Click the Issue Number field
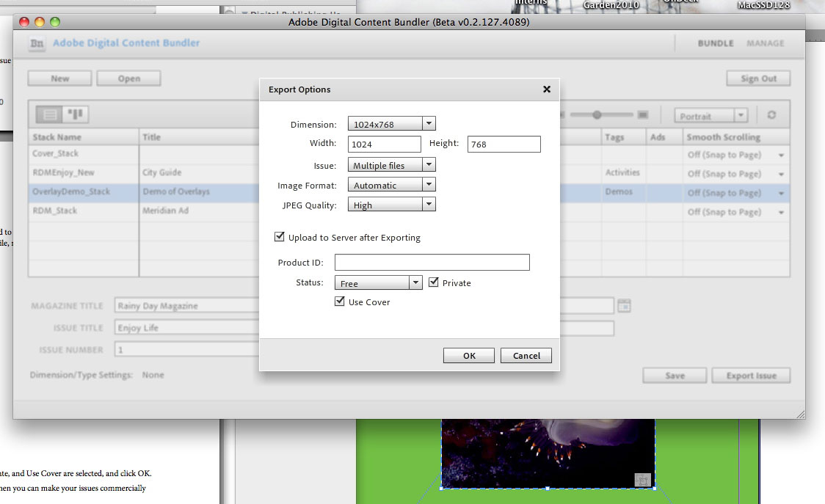825x504 pixels. [x=187, y=350]
